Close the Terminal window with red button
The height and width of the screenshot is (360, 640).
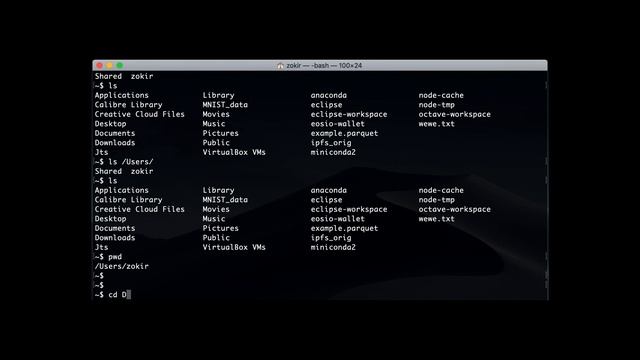(x=100, y=65)
